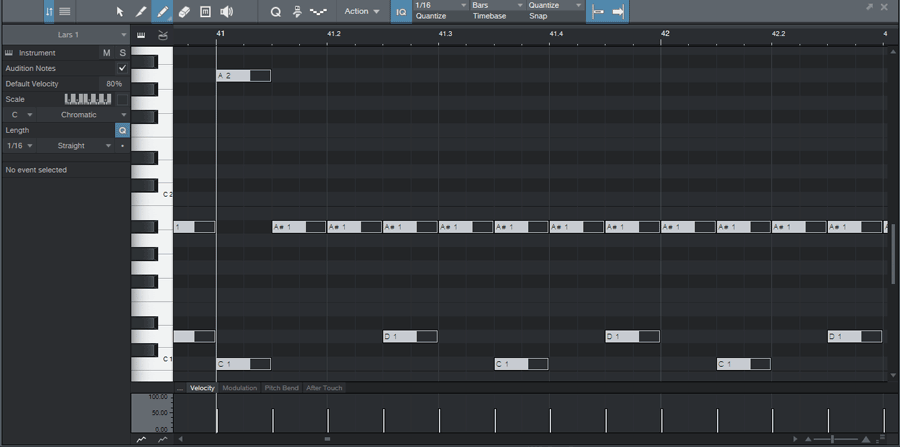Switch to piano keyboard view icon
The image size is (900, 447).
point(141,35)
